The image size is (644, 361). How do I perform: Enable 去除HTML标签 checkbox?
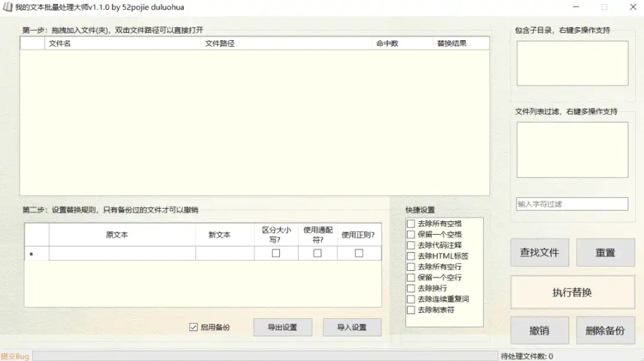411,256
